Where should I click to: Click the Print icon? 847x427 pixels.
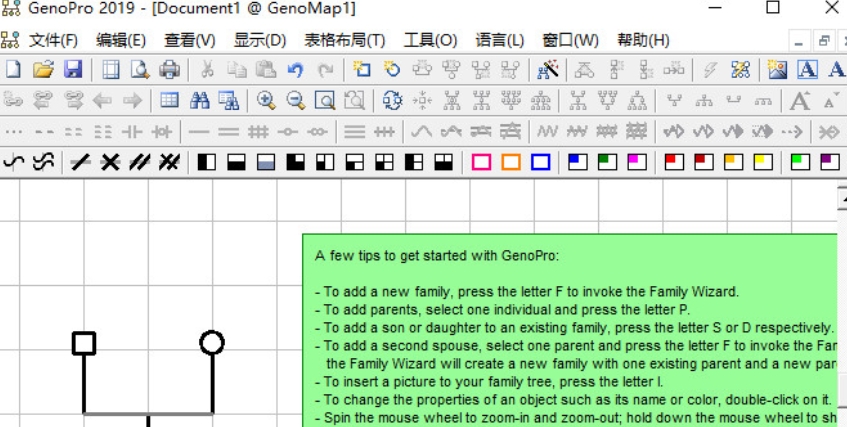pyautogui.click(x=169, y=69)
